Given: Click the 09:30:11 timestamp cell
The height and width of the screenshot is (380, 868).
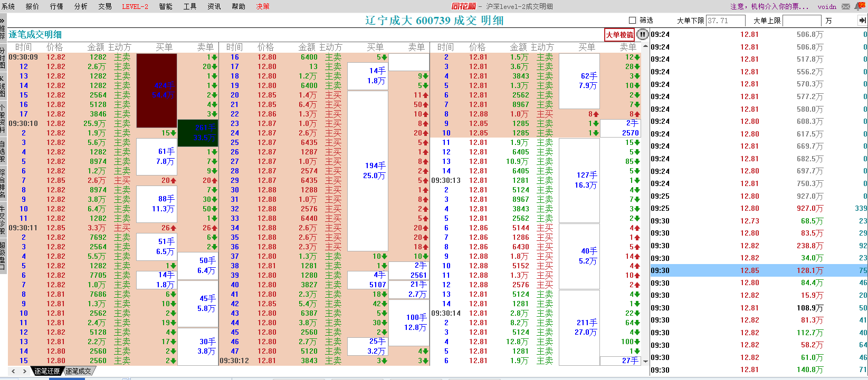Looking at the screenshot, I should coord(23,228).
